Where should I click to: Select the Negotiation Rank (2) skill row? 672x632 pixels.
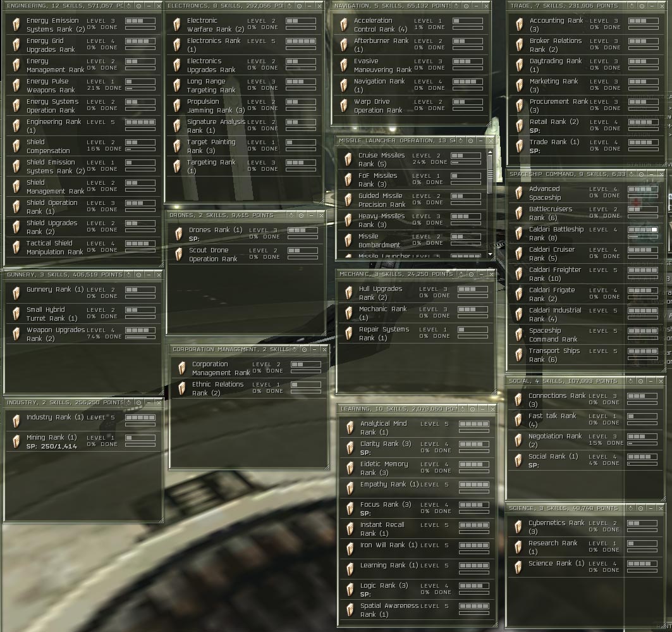[585, 440]
